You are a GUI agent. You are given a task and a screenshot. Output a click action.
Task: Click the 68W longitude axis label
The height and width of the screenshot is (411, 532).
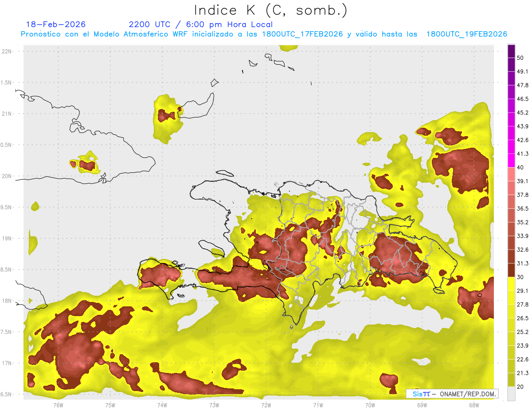[x=473, y=405]
